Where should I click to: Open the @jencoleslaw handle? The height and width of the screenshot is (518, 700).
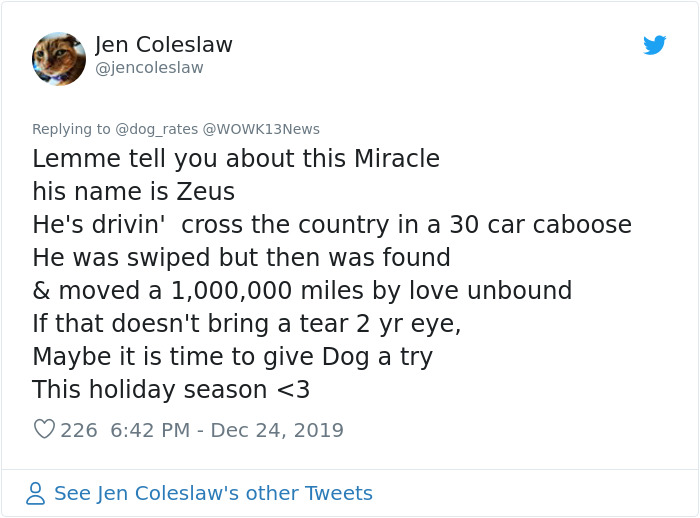[149, 68]
